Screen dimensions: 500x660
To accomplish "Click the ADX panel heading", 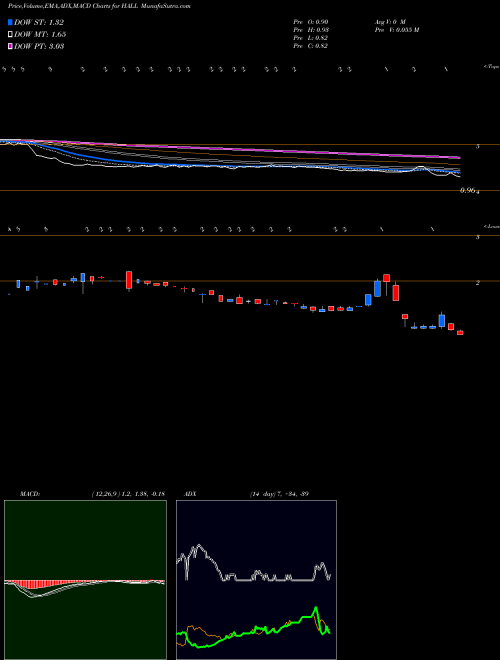I will (190, 494).
